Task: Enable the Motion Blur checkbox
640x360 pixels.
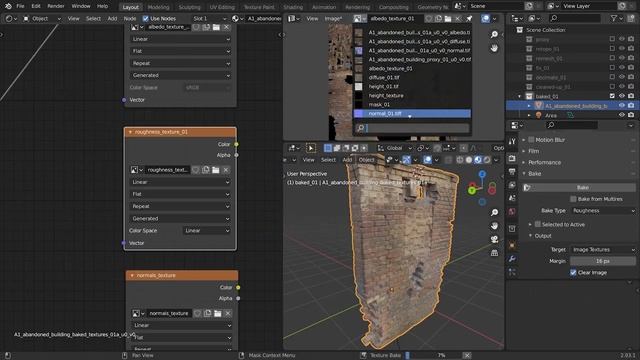Action: (x=531, y=140)
